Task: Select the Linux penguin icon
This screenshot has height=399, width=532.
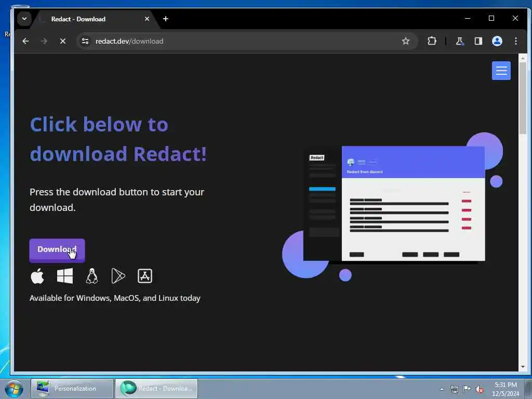Action: point(92,276)
